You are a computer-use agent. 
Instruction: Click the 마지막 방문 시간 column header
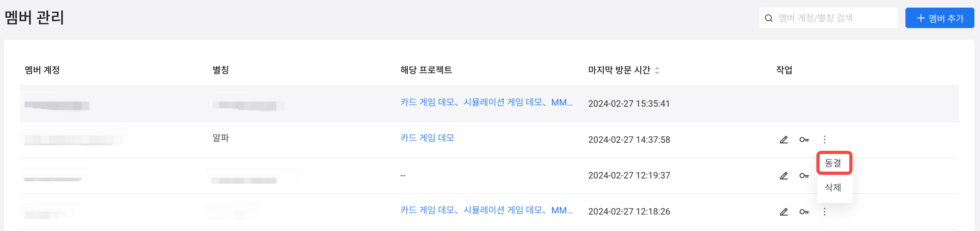[619, 70]
